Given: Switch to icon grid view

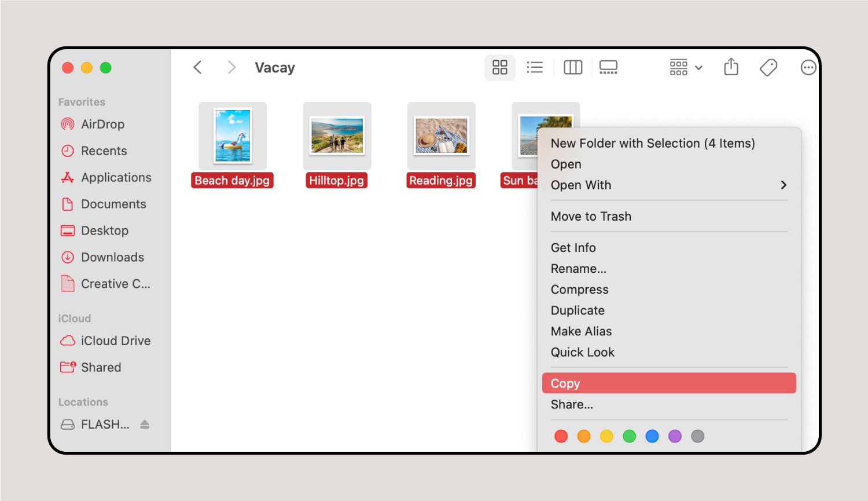Looking at the screenshot, I should pyautogui.click(x=499, y=67).
